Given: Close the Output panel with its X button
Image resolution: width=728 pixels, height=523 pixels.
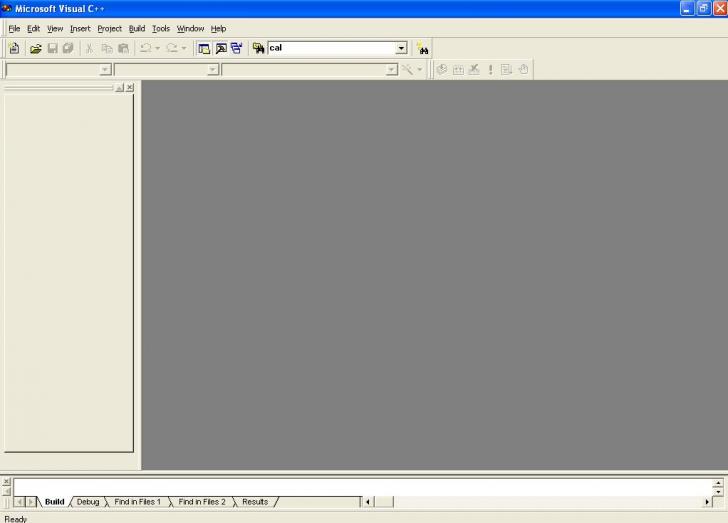Looking at the screenshot, I should [6, 481].
